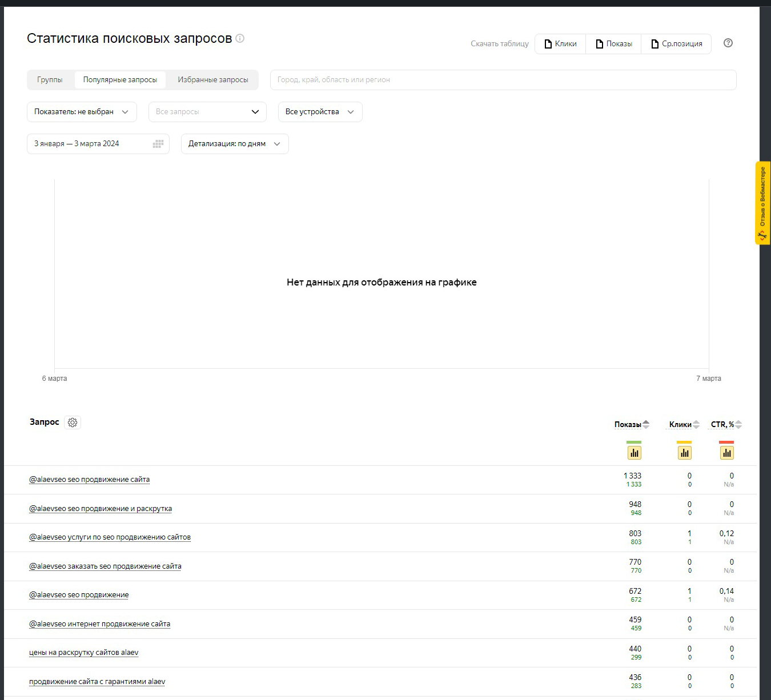
Task: Click the 6 марта chart axis label
Action: pyautogui.click(x=54, y=379)
